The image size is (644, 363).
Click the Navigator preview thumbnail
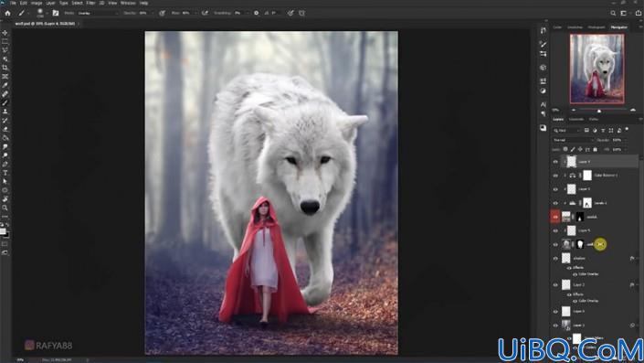(x=596, y=69)
